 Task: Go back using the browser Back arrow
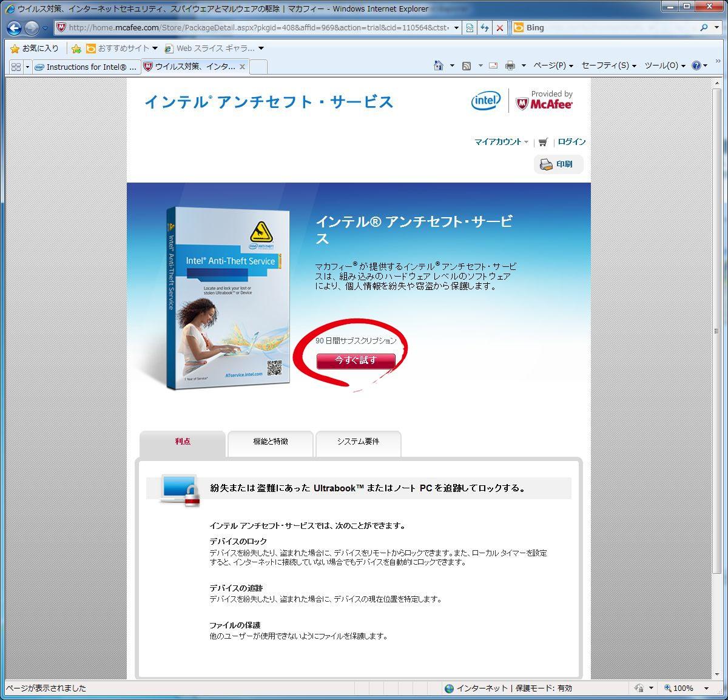tap(14, 28)
